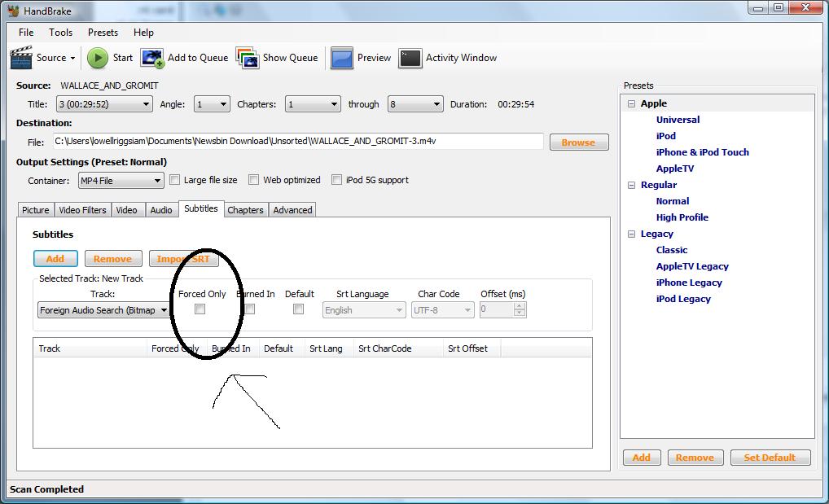
Task: Open the Help menu
Action: [x=143, y=33]
